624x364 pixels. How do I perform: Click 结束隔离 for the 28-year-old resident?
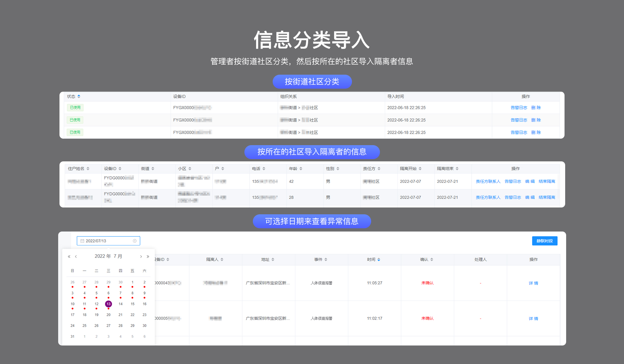click(547, 197)
